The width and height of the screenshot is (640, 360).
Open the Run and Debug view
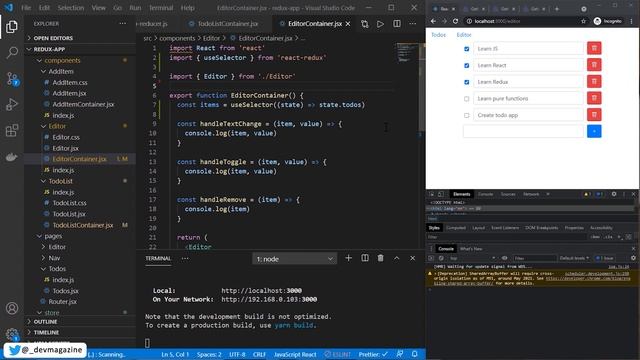click(12, 104)
